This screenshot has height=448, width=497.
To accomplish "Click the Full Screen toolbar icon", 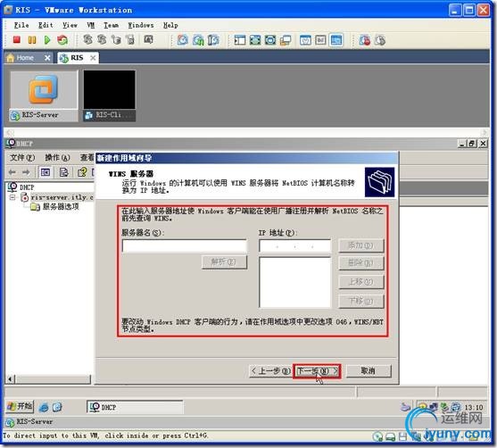I will tap(255, 40).
